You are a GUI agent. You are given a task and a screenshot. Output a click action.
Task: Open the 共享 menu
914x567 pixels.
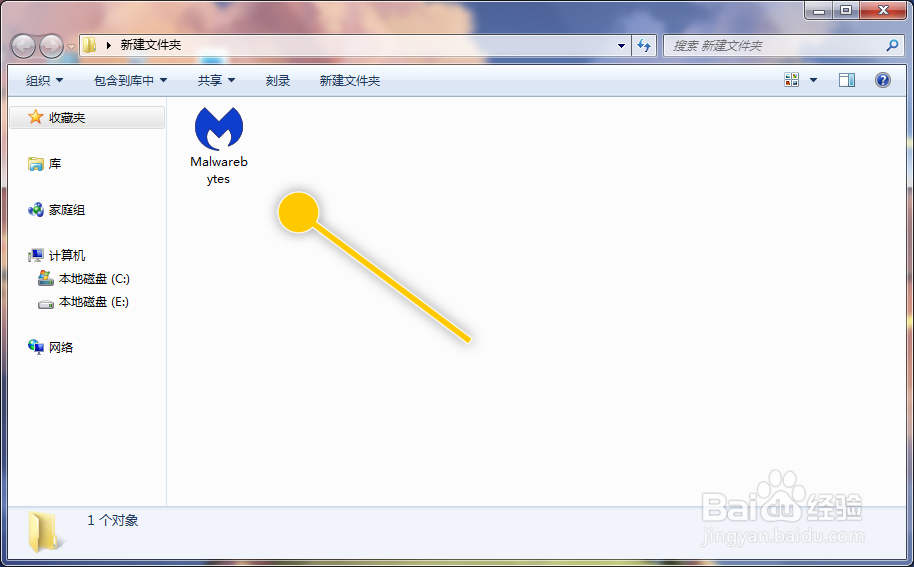(x=216, y=80)
